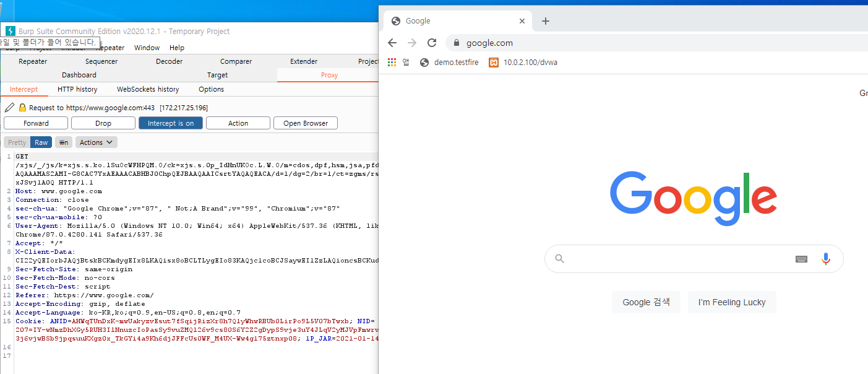Click the Accept-Encoding: gzip, deflate line
This screenshot has width=868, height=374.
(80, 304)
